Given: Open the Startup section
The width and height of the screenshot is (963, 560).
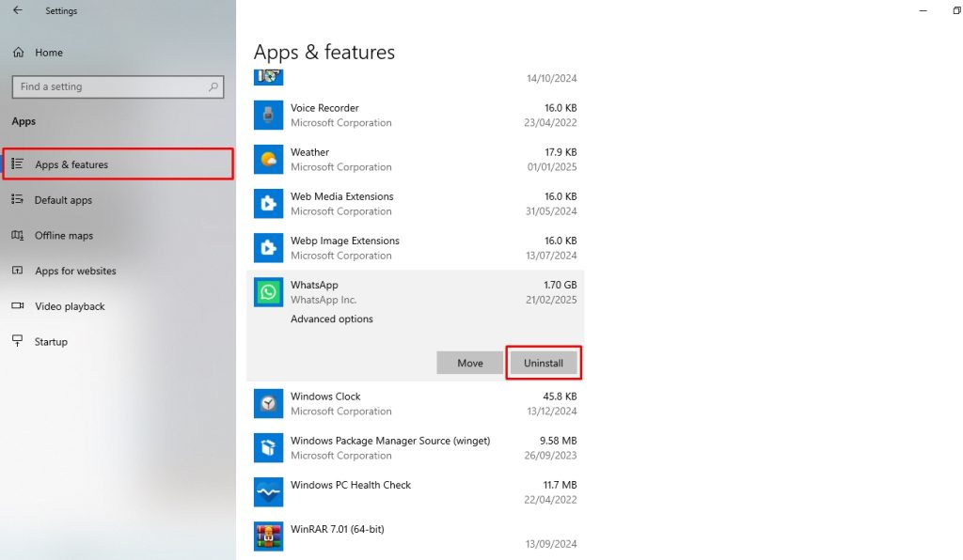Looking at the screenshot, I should point(118,342).
